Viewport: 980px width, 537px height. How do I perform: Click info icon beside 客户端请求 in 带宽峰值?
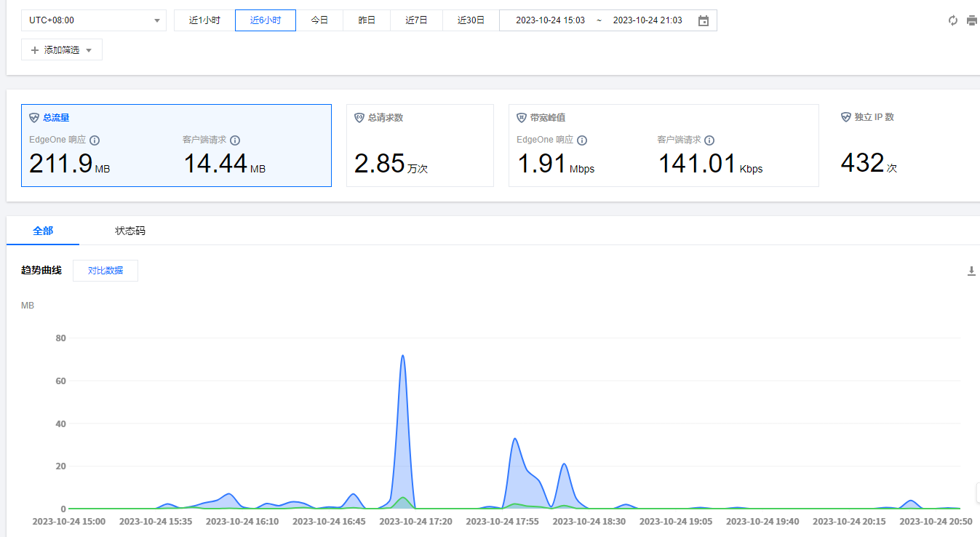click(709, 140)
